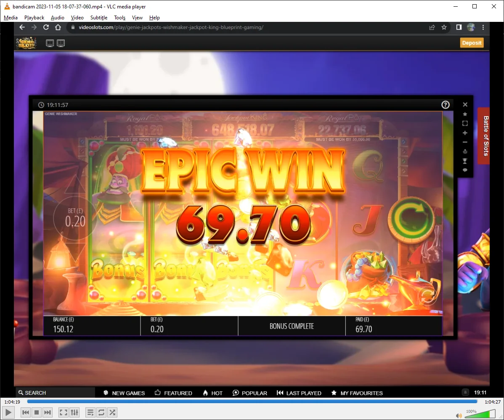Expand game to fullscreen icon
The height and width of the screenshot is (420, 504).
[x=465, y=123]
